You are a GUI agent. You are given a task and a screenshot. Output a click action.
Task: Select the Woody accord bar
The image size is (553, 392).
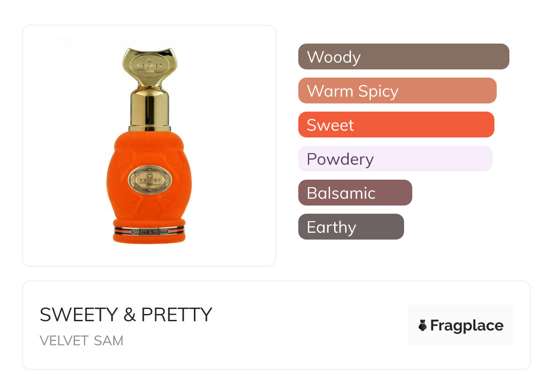pos(403,57)
